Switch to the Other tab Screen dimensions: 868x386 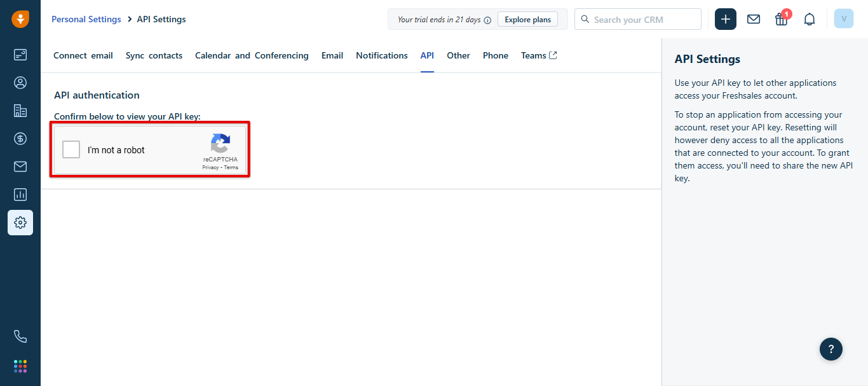click(x=458, y=55)
